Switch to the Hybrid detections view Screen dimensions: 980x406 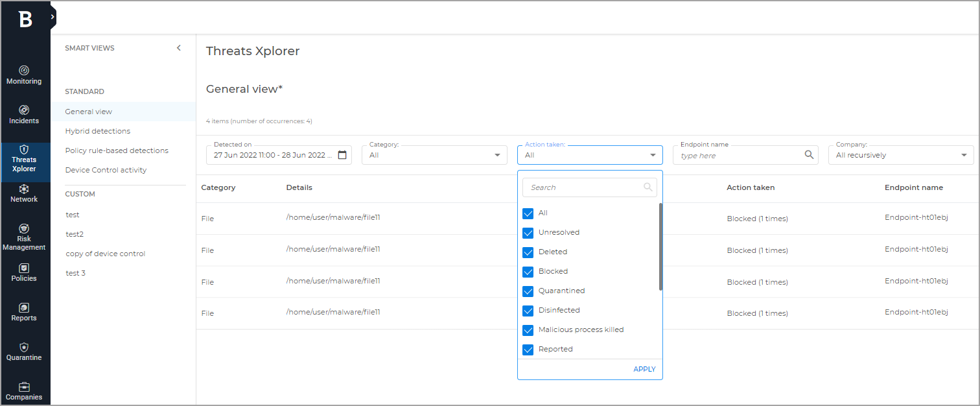coord(99,130)
